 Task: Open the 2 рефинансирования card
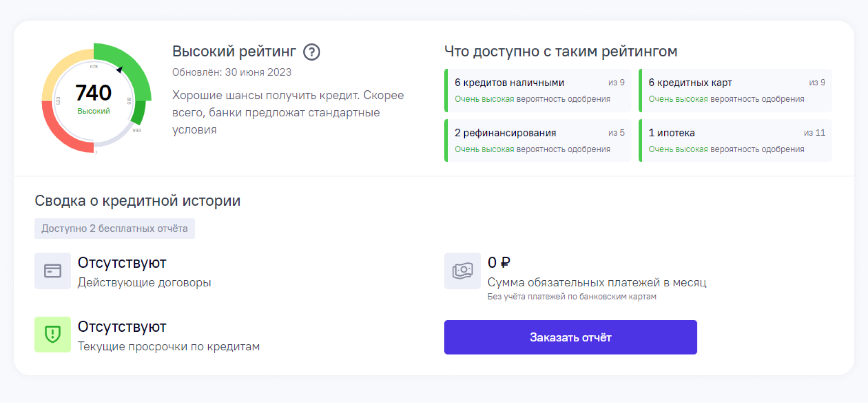(538, 141)
